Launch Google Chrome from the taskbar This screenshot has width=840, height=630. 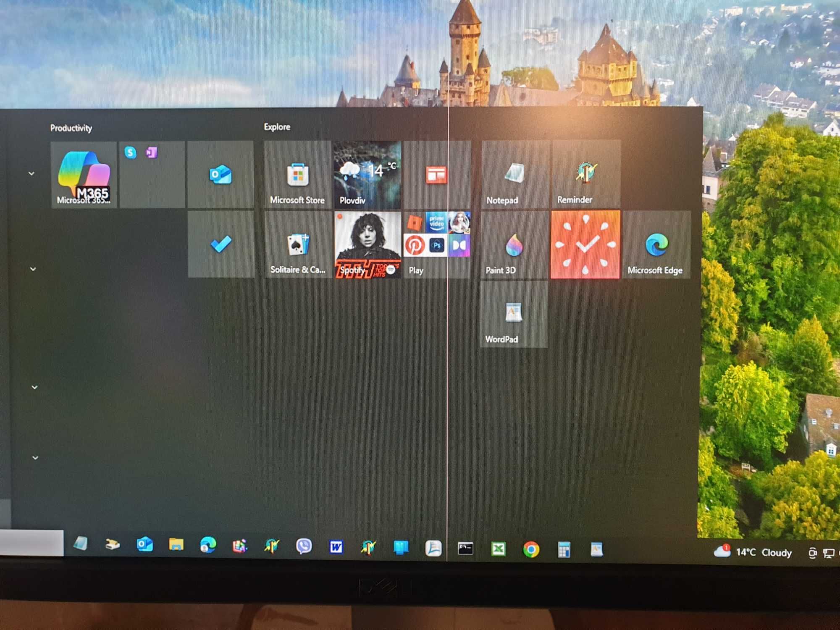click(x=531, y=549)
